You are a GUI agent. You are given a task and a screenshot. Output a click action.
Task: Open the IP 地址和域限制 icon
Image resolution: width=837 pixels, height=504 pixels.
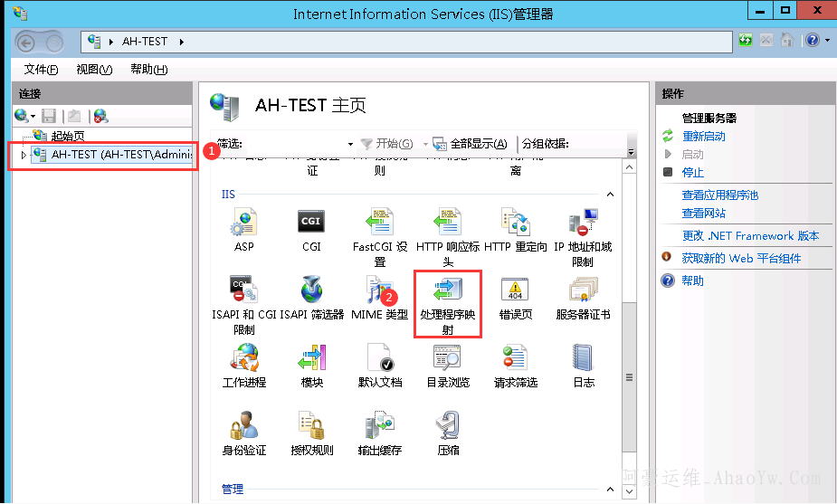coord(583,223)
